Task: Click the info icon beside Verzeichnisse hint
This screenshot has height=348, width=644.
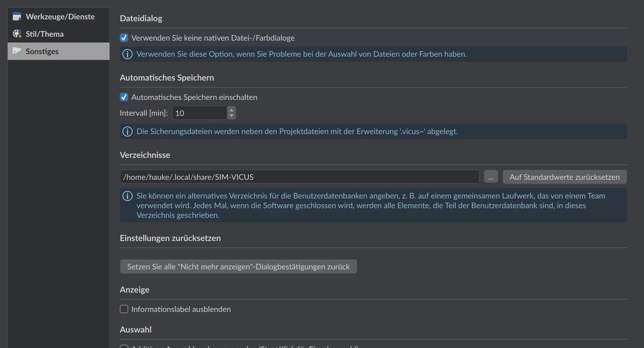Action: click(127, 196)
